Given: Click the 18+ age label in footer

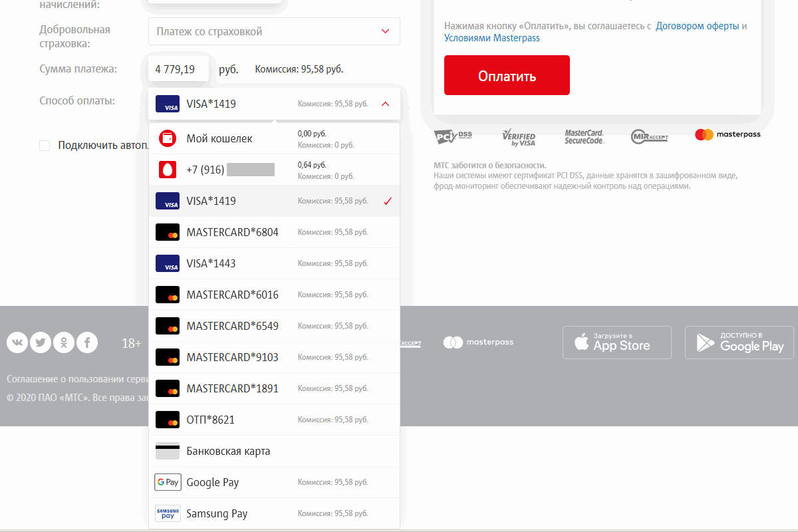Looking at the screenshot, I should coord(132,343).
